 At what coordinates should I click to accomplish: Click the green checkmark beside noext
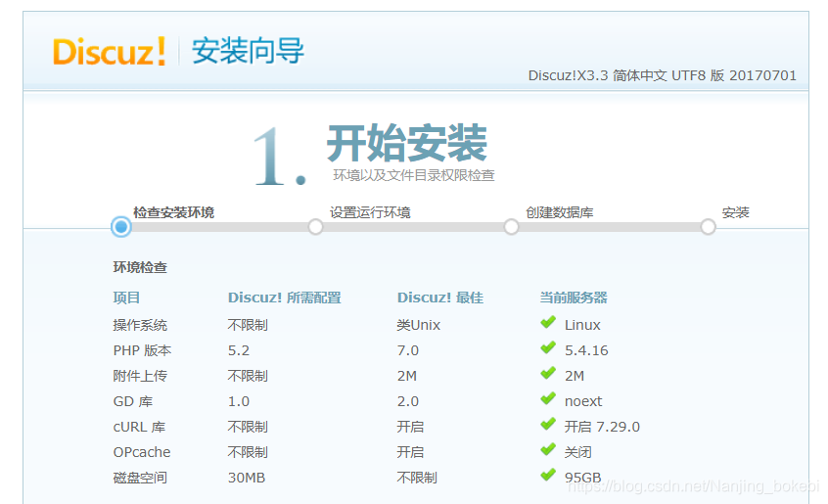pos(548,398)
